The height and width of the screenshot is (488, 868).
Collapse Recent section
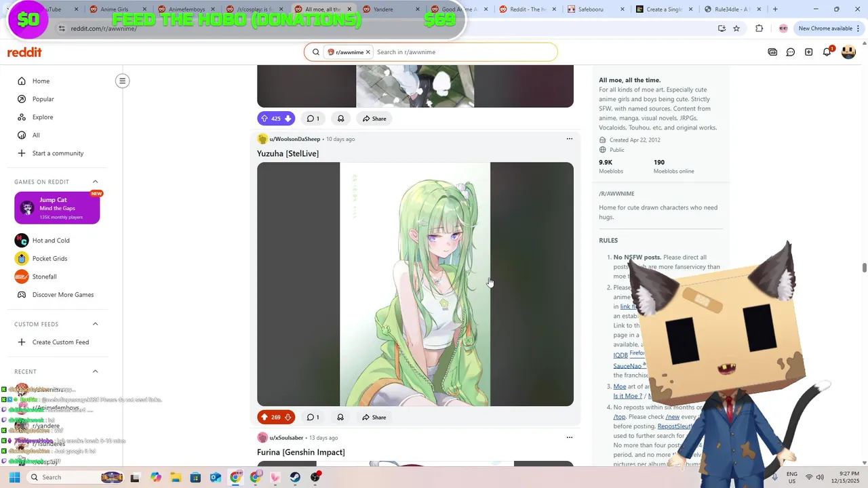coord(95,371)
